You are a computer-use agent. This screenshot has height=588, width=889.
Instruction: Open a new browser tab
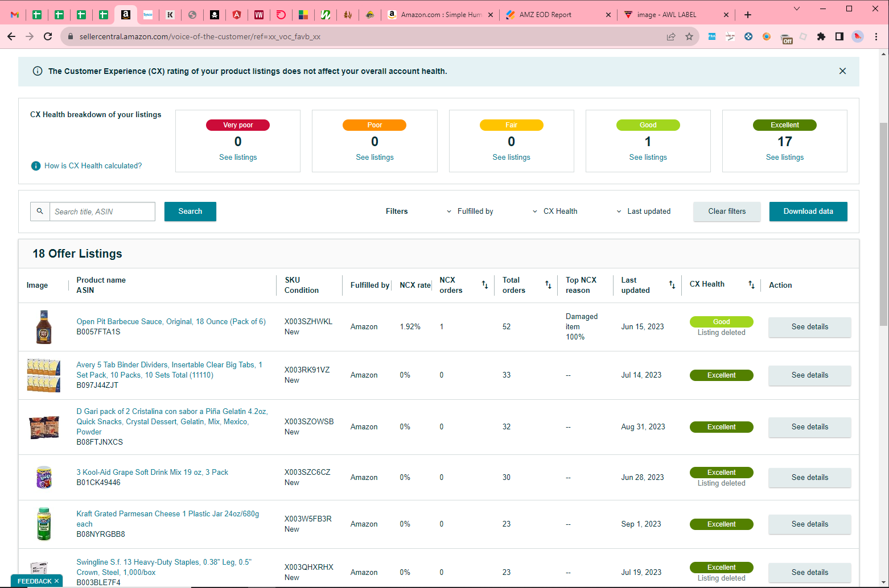tap(748, 15)
